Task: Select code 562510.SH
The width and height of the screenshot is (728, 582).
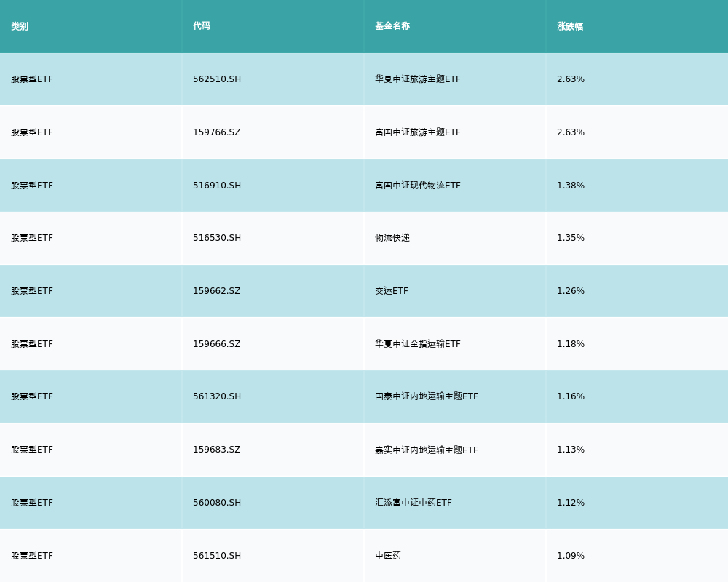Action: [x=217, y=79]
